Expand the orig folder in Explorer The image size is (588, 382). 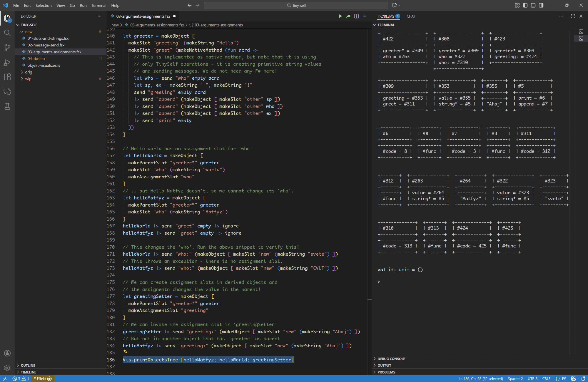[x=29, y=72]
